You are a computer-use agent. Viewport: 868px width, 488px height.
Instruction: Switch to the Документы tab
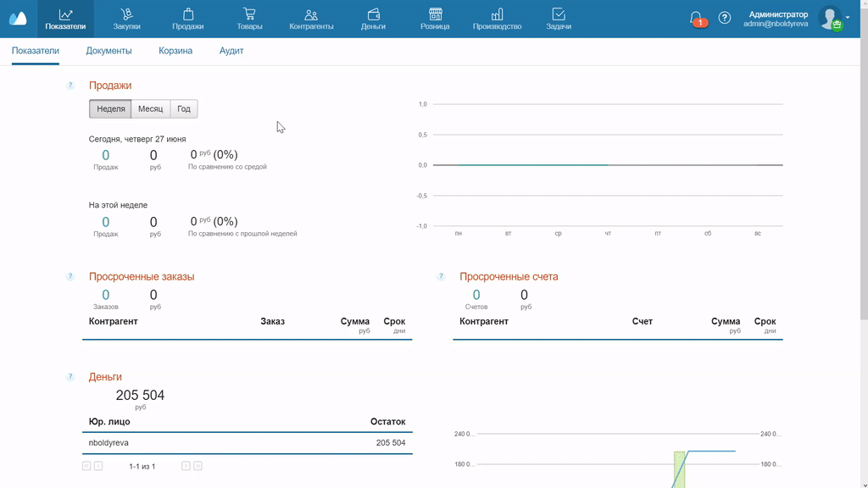coord(108,51)
